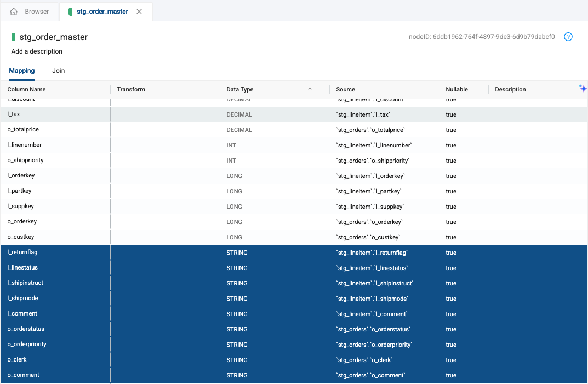Close the stg_order_master tab
The width and height of the screenshot is (588, 384).
(139, 12)
